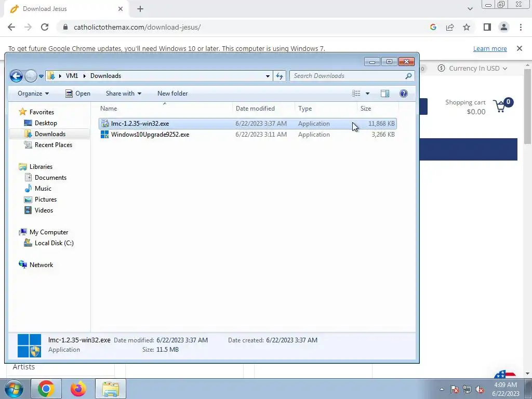Click the Chrome taskbar icon

click(46, 389)
